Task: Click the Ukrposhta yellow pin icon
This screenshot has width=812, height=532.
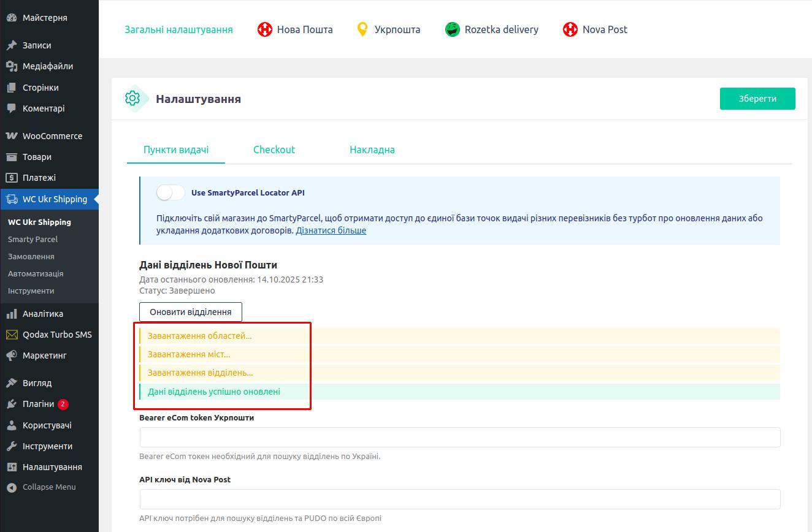Action: pyautogui.click(x=362, y=29)
